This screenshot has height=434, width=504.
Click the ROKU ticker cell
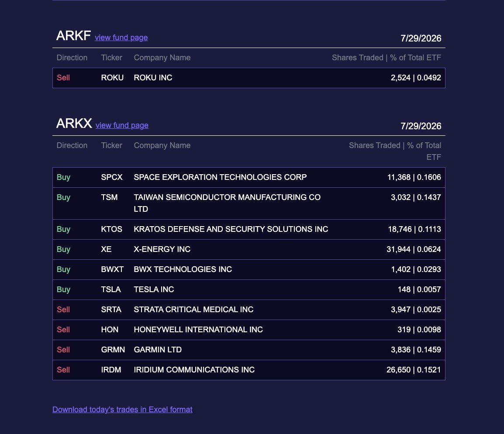pyautogui.click(x=112, y=78)
